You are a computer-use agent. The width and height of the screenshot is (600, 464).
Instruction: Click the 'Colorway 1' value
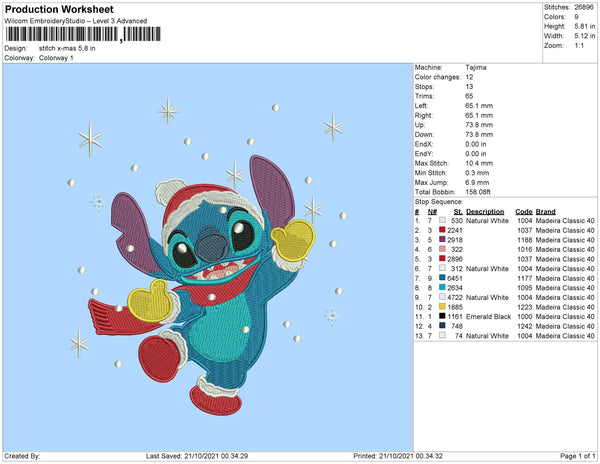56,58
